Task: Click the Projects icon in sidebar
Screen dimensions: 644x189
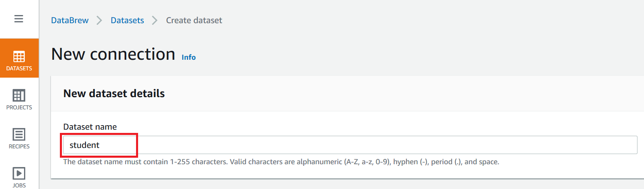Action: click(19, 96)
